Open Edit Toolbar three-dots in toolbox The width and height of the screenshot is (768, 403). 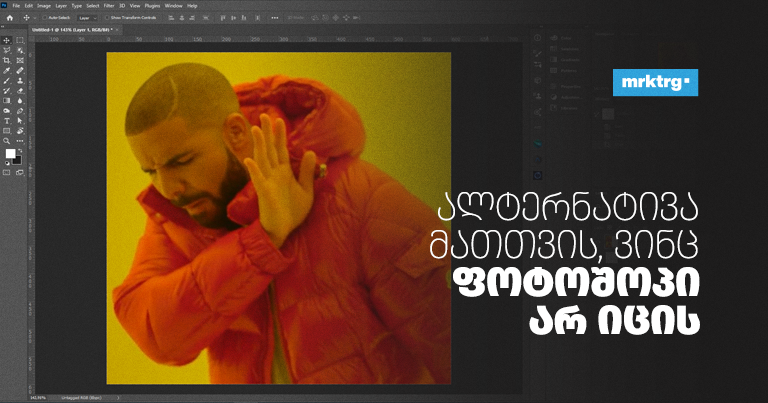[x=20, y=141]
